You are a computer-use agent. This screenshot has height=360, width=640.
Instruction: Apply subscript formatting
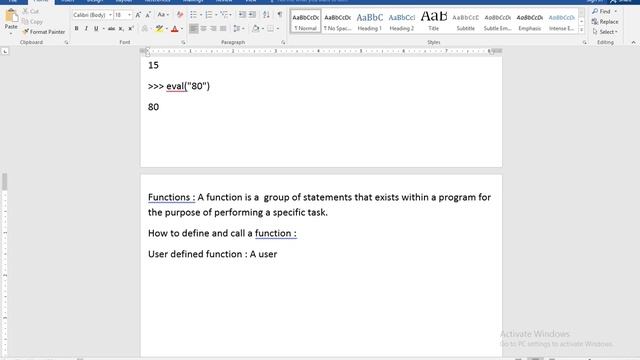pyautogui.click(x=121, y=29)
